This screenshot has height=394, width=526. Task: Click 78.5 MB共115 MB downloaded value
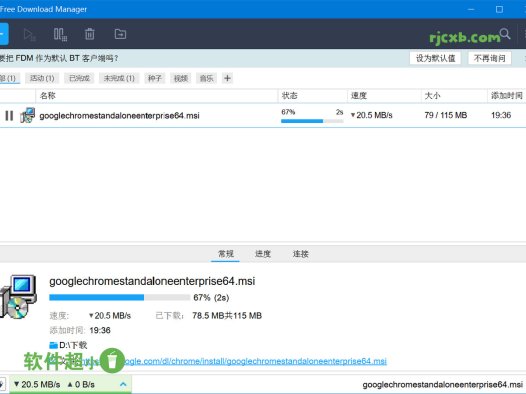coord(227,316)
